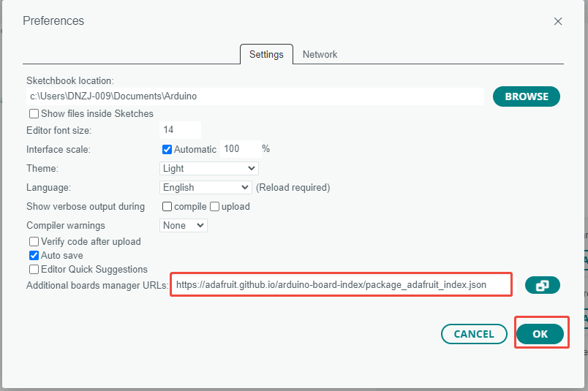
Task: Enable Editor Quick Suggestions
Action: click(34, 269)
